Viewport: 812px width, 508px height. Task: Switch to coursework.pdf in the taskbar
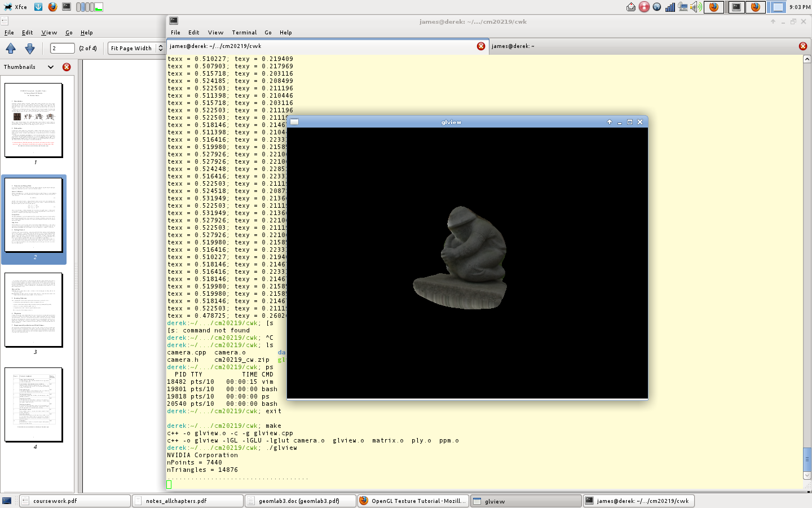point(75,501)
